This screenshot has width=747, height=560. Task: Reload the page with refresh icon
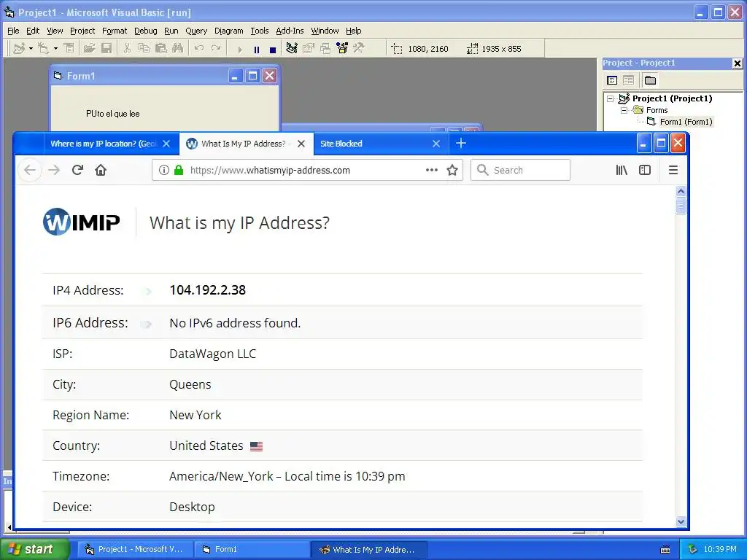[77, 170]
